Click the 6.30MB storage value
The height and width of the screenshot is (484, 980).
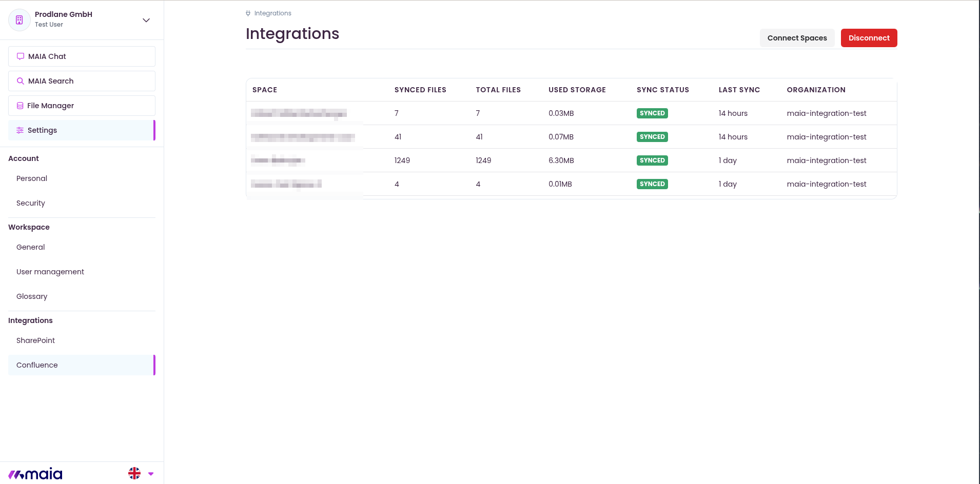[561, 160]
